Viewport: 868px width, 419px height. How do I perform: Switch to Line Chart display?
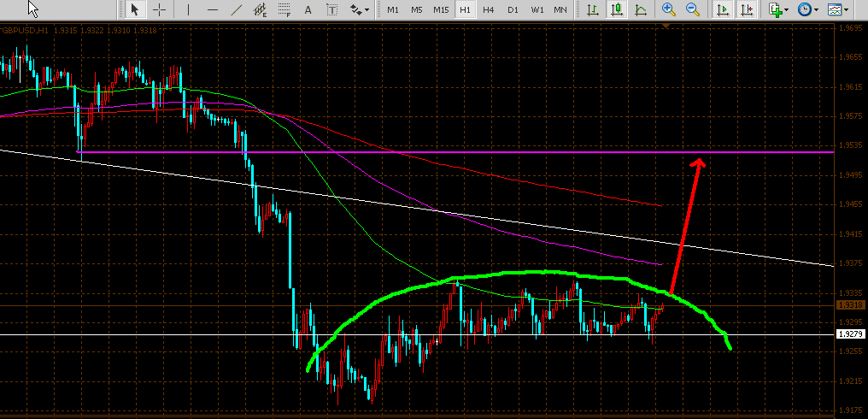pos(641,9)
